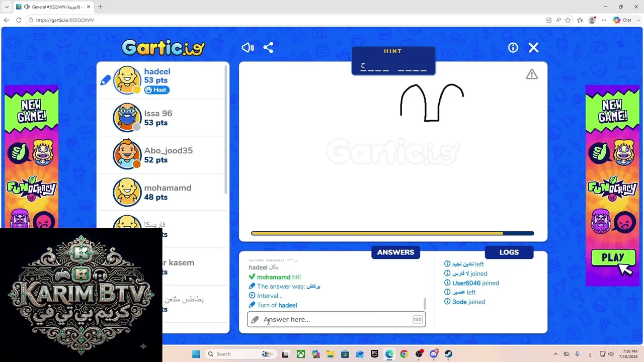Mute the tab audio speaker icon
Image resolution: width=644 pixels, height=362 pixels.
[x=26, y=7]
